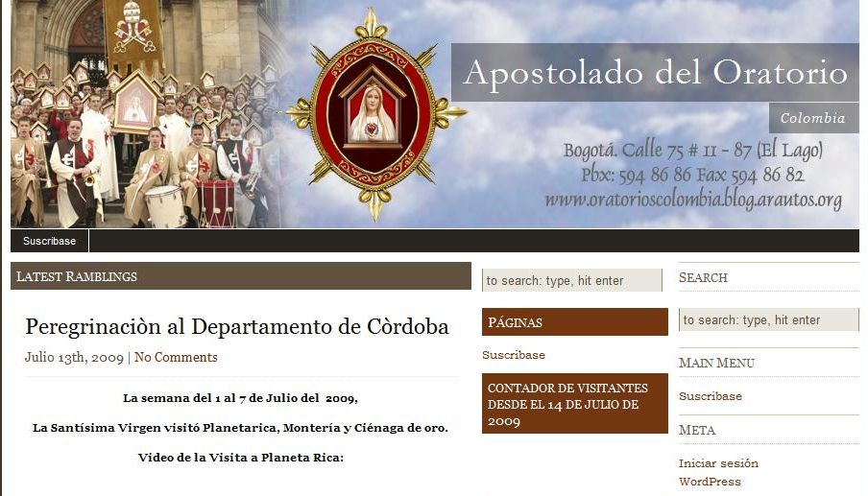Follow the Iniciar sesión link

718,463
